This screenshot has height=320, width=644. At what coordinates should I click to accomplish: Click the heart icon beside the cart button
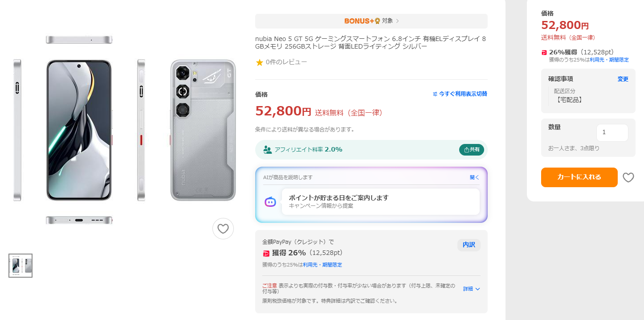pos(628,177)
